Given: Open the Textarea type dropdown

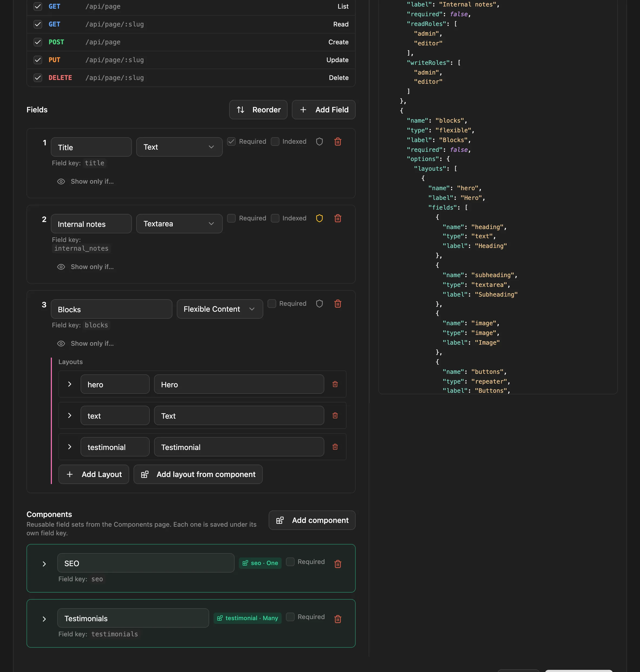Looking at the screenshot, I should tap(179, 224).
